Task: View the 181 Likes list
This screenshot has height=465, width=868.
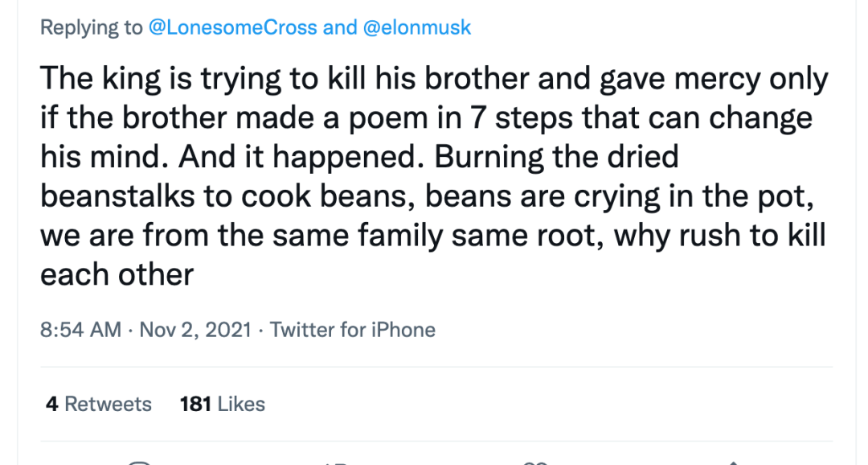Action: click(223, 404)
